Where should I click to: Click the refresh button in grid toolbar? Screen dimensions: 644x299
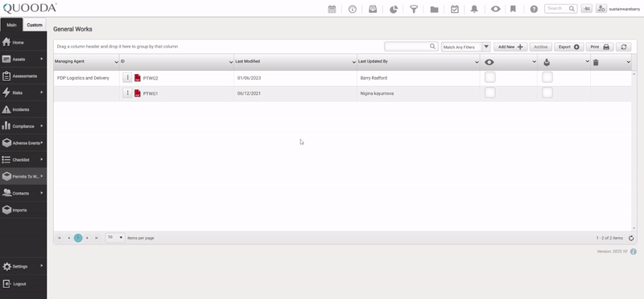623,47
